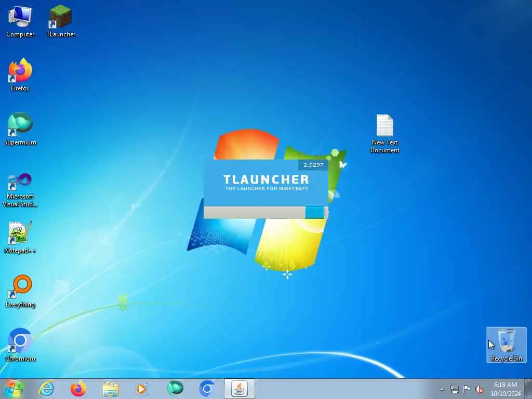This screenshot has width=532, height=399.
Task: Click the 2.9297 version label
Action: [313, 165]
